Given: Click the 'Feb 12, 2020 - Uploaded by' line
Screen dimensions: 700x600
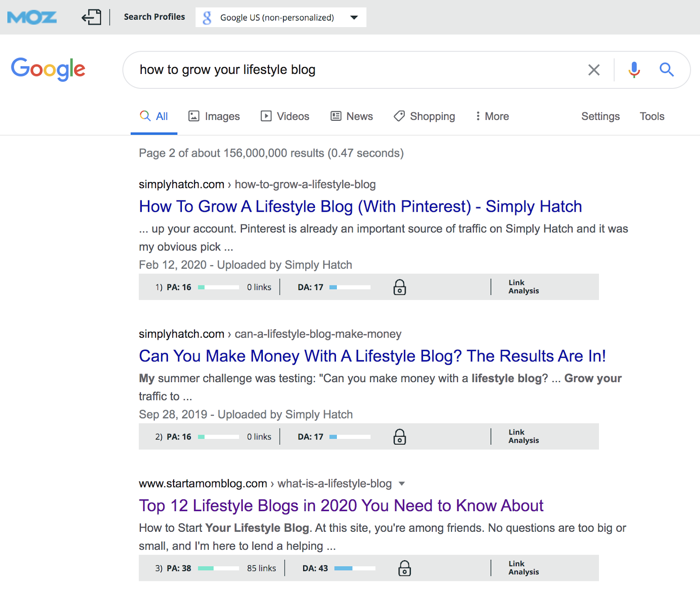Looking at the screenshot, I should point(245,265).
